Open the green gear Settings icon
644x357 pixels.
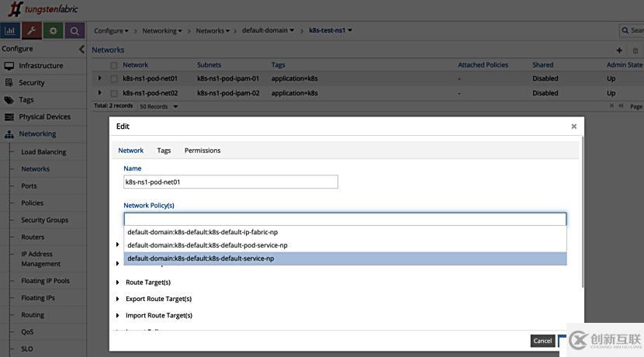point(54,31)
